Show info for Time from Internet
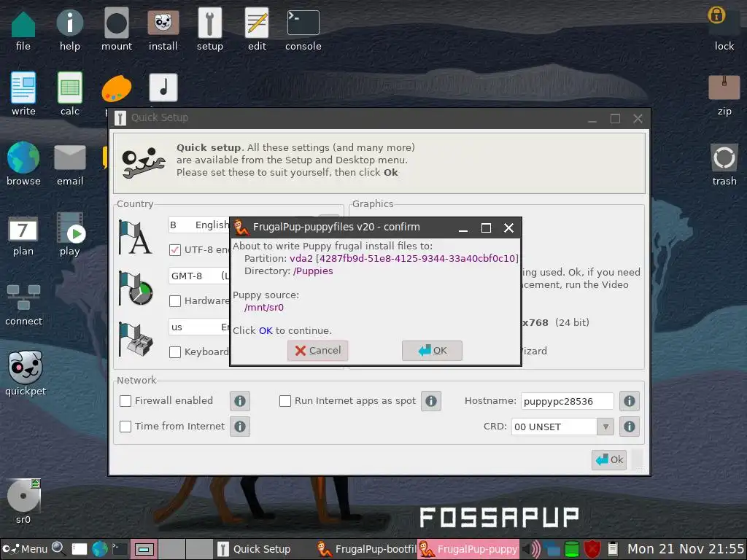 coord(239,426)
